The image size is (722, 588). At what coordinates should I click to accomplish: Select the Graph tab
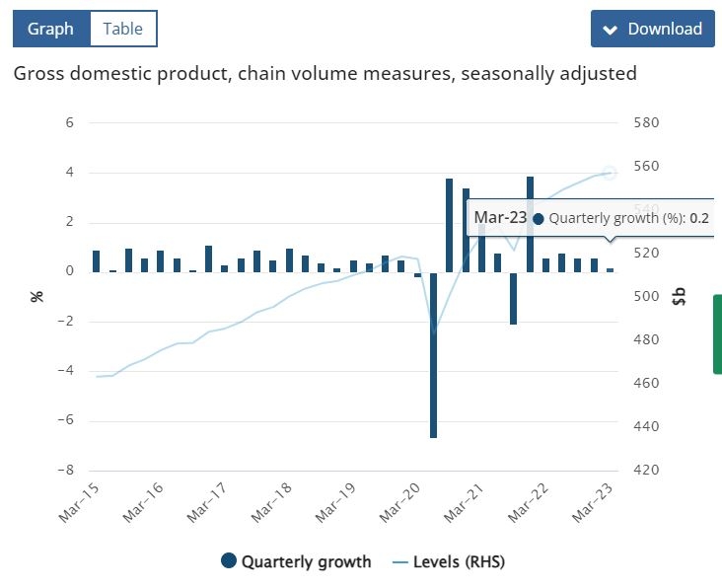pyautogui.click(x=51, y=29)
